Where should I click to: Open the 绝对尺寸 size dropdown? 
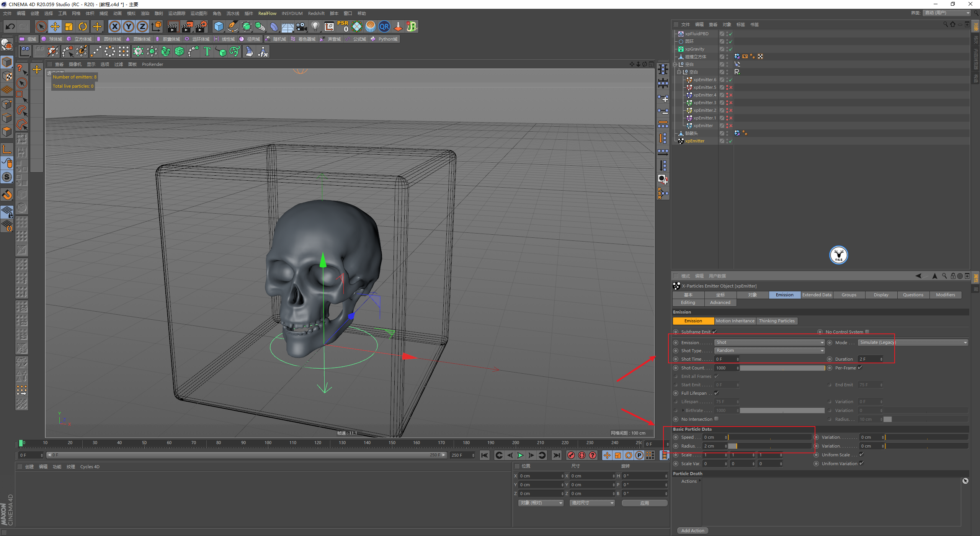(x=592, y=503)
